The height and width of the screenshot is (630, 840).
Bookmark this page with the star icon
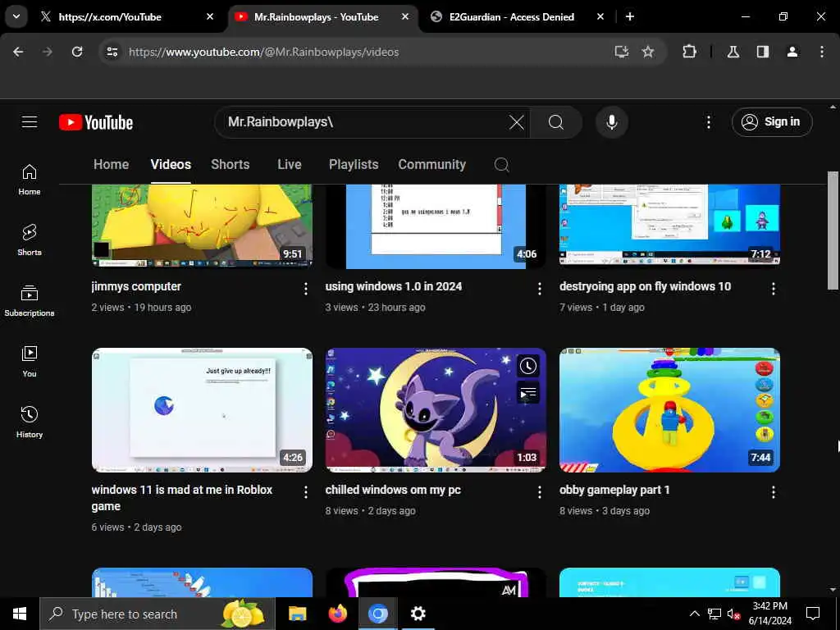[x=648, y=52]
